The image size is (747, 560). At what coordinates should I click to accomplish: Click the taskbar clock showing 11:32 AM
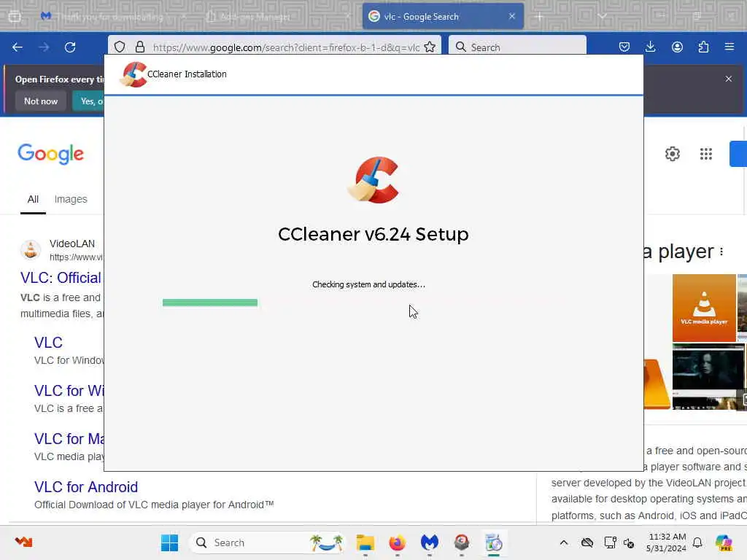click(x=667, y=542)
